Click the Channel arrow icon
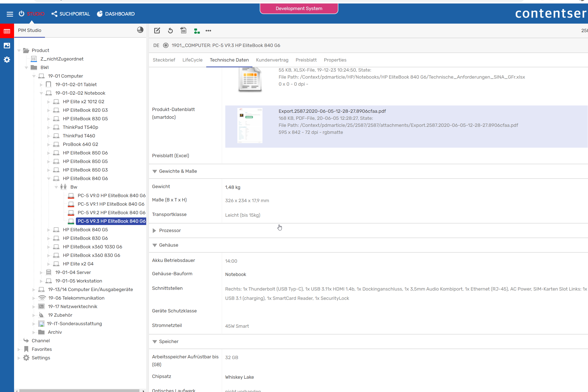Screen dimensions: 588x392 click(26, 341)
